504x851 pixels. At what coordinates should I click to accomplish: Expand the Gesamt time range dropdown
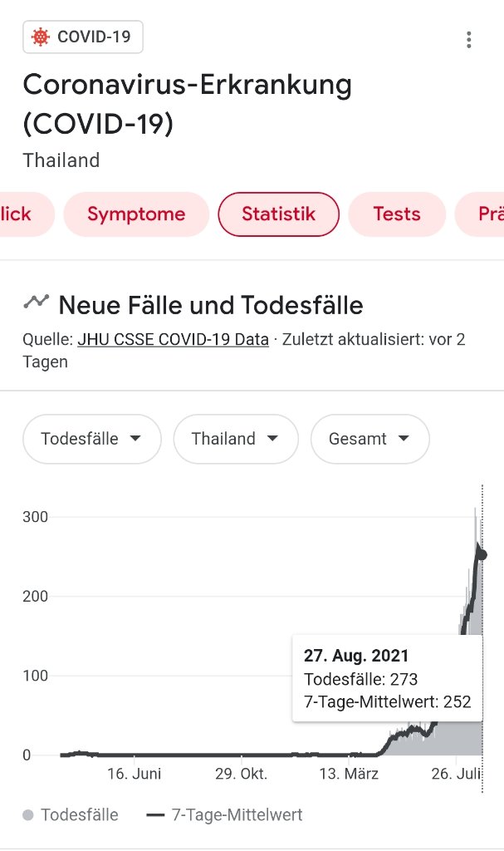tap(369, 439)
